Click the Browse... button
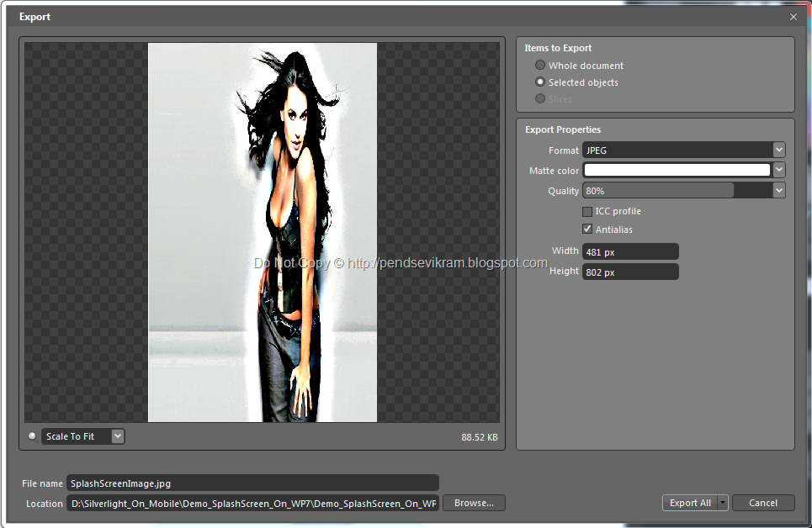This screenshot has width=812, height=528. (474, 503)
